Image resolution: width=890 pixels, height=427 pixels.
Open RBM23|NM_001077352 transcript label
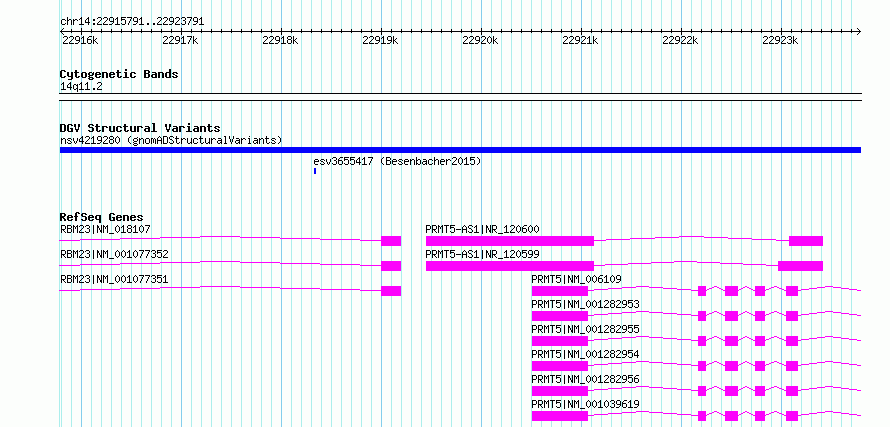point(114,254)
